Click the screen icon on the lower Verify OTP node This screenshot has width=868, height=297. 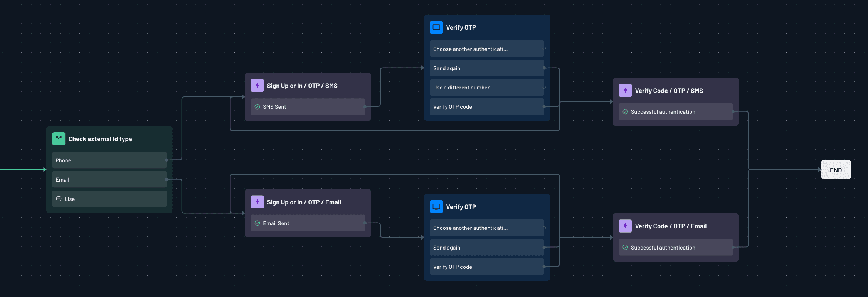click(x=436, y=206)
